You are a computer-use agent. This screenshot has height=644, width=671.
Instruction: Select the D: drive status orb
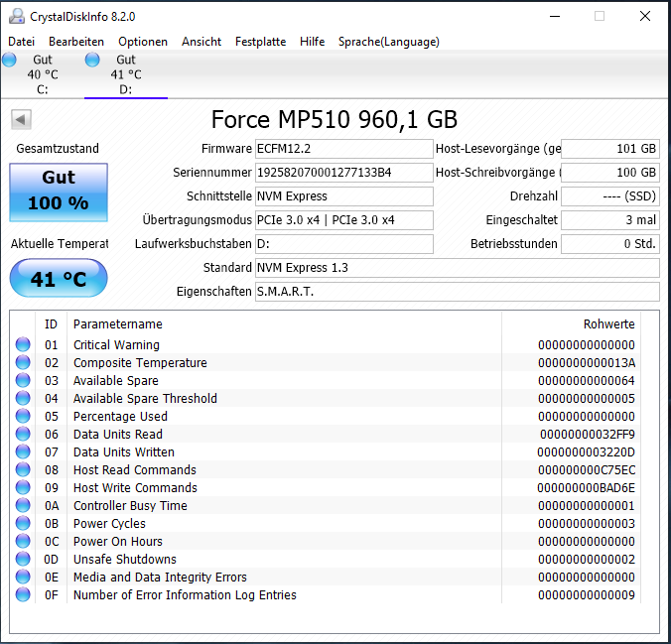coord(93,61)
